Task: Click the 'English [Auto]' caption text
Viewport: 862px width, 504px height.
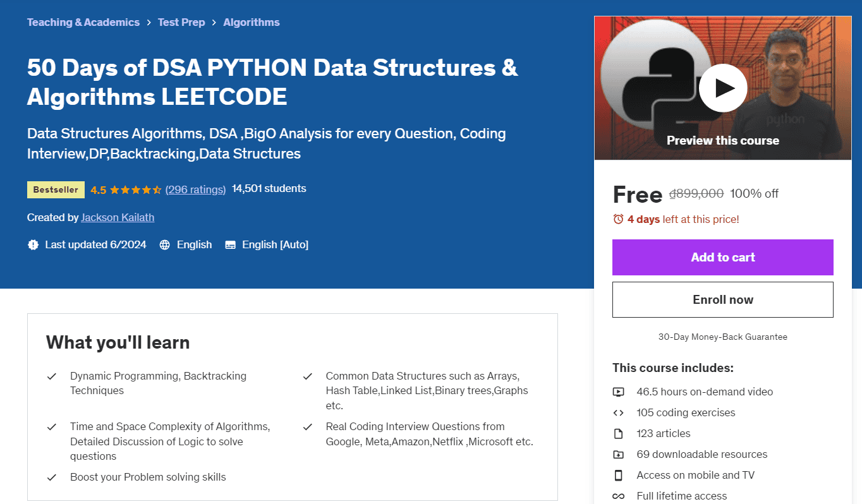Action: pyautogui.click(x=276, y=244)
